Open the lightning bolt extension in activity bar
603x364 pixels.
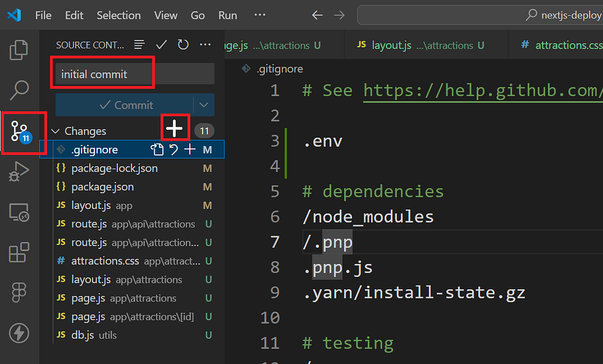[18, 333]
